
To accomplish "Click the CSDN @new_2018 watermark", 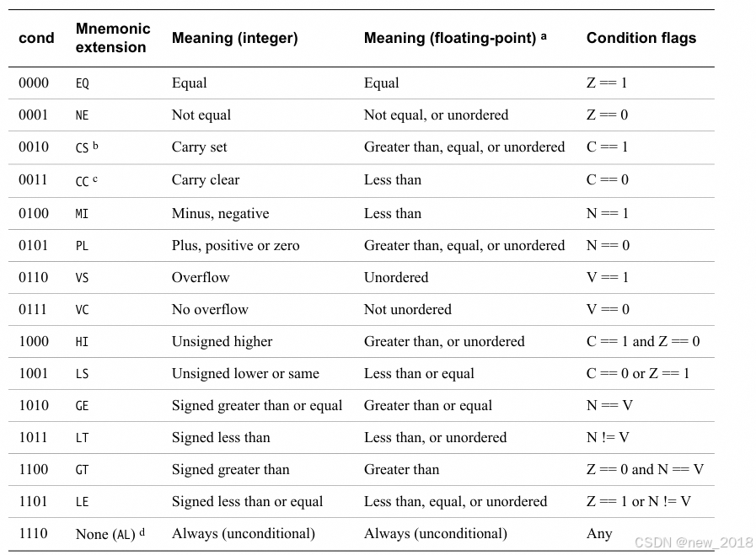I will 694,542.
